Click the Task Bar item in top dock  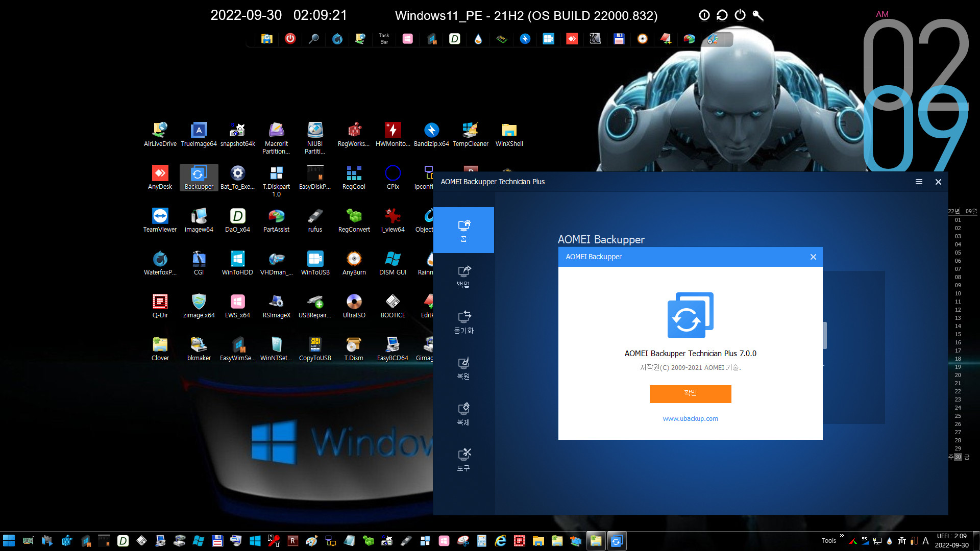point(384,39)
